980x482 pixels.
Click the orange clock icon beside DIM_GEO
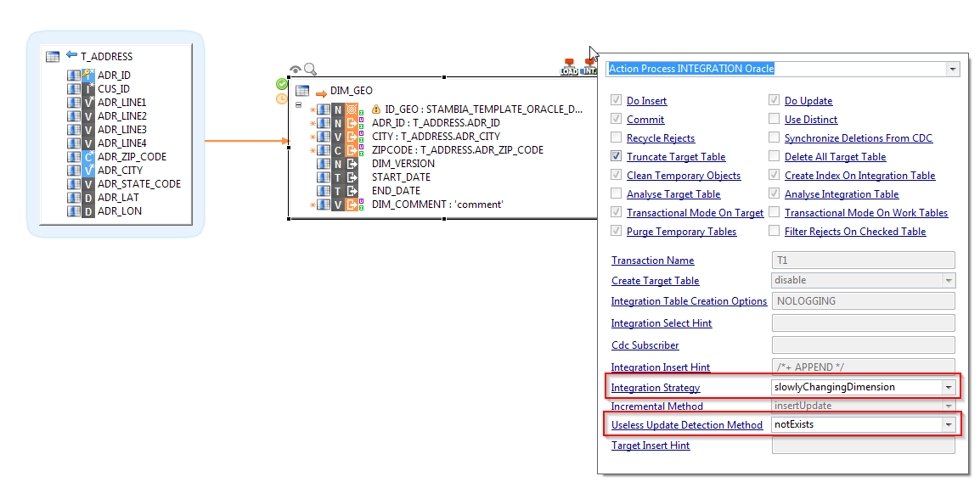(281, 98)
